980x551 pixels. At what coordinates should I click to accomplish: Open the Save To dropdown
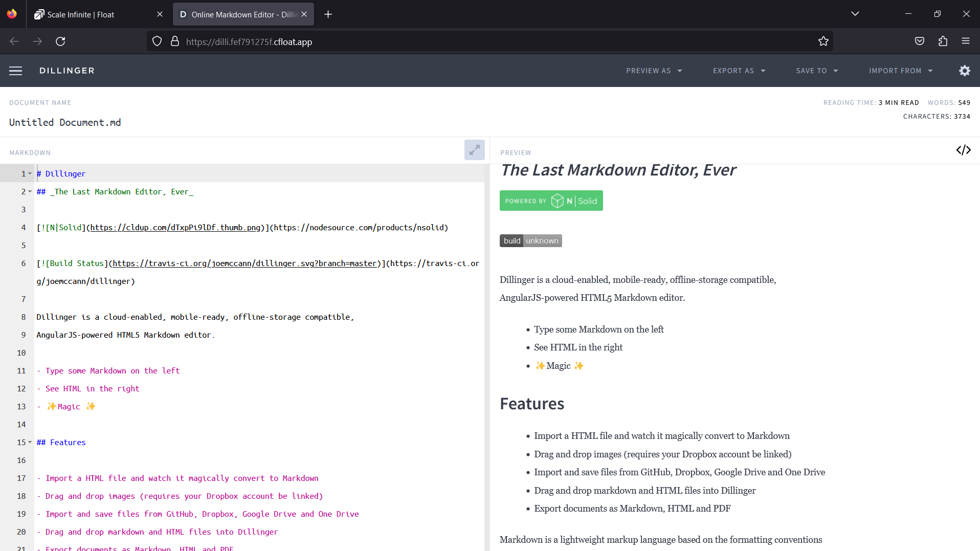(817, 71)
